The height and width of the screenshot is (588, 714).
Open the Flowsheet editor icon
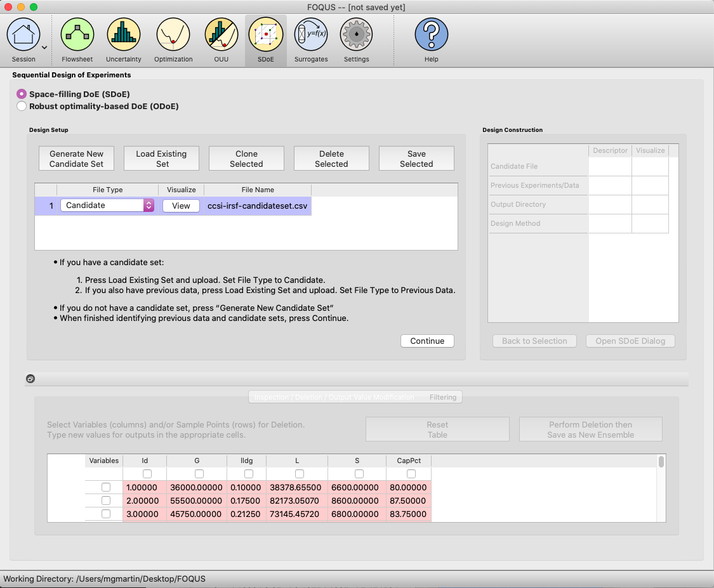coord(77,35)
